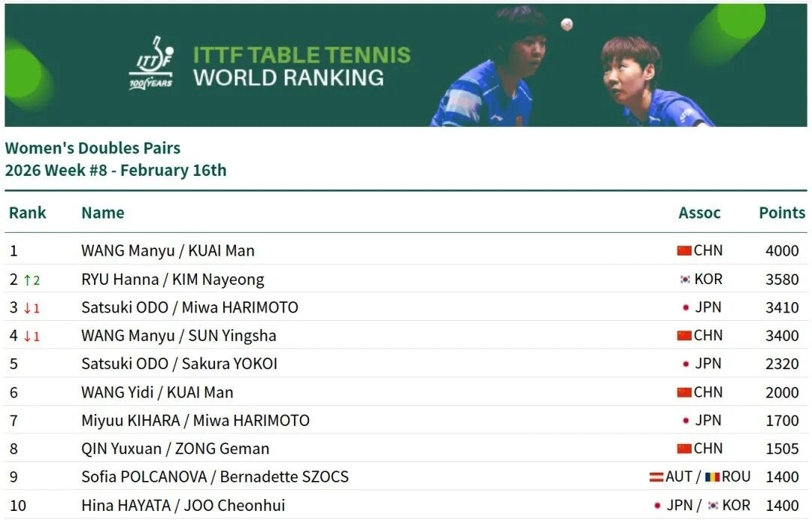Click Japan flag for Satsuki ODO / Miwa HARIMOTO
Screen dimensions: 812x520
click(x=686, y=307)
